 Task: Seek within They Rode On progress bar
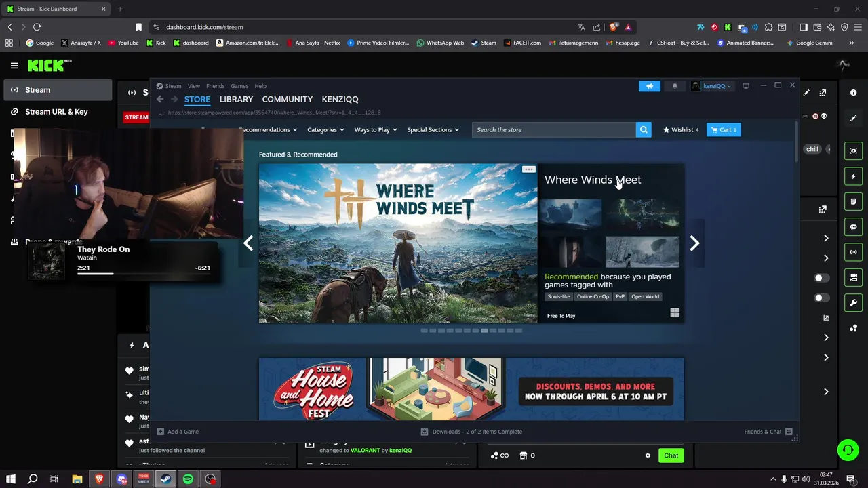[144, 274]
